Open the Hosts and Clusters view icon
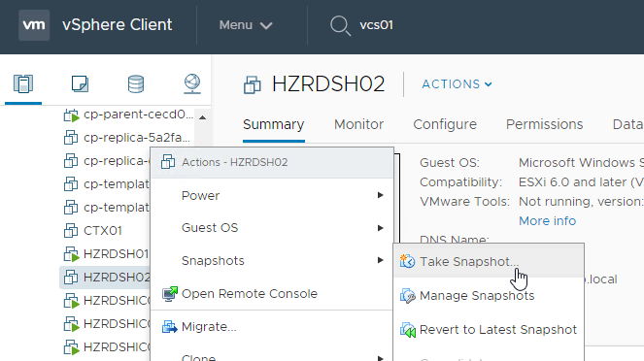Screen dimensions: 644x361 click(23, 83)
